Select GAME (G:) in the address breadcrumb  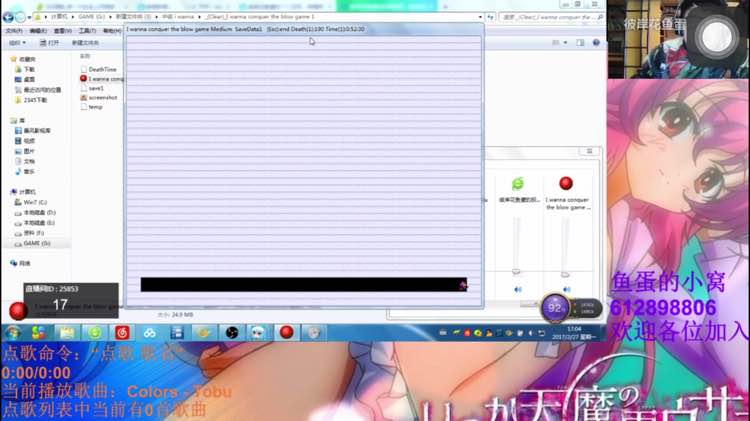coord(91,17)
